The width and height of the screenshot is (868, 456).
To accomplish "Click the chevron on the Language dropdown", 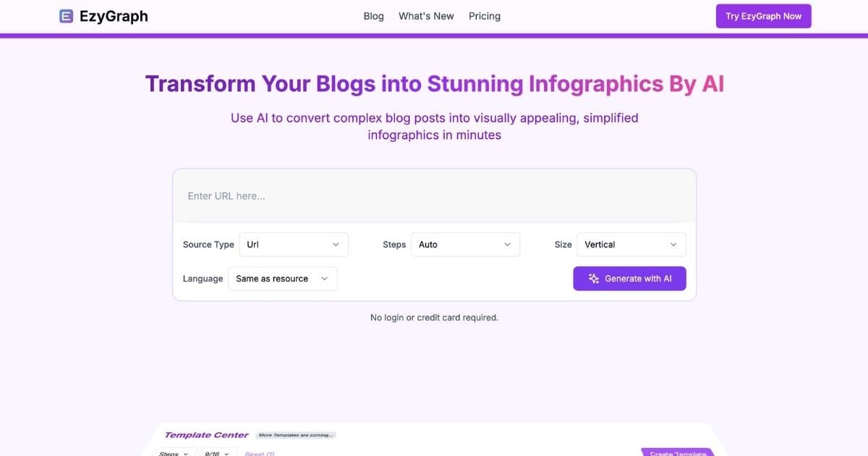I will [325, 279].
